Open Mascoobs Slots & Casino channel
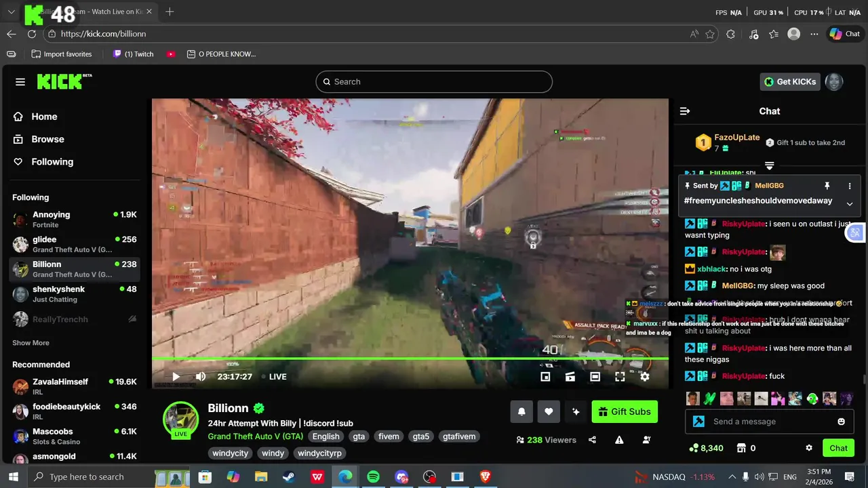This screenshot has width=868, height=488. (75, 436)
